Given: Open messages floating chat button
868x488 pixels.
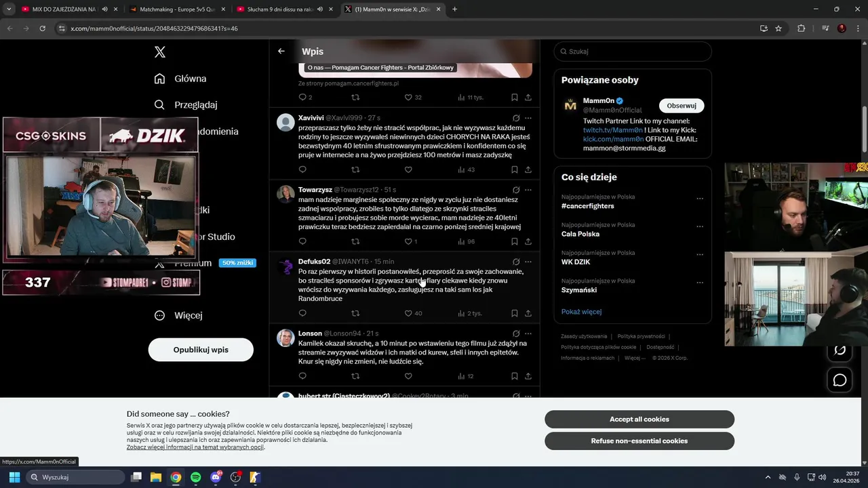Looking at the screenshot, I should click(x=840, y=380).
